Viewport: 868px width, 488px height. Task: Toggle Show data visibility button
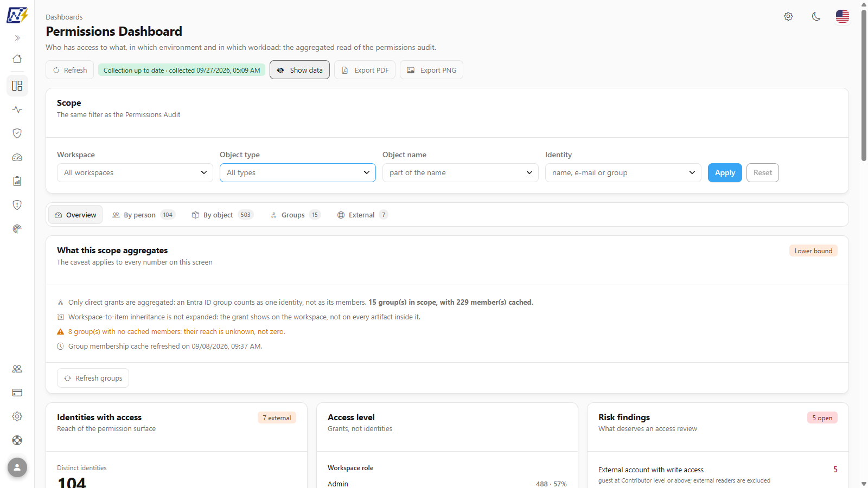click(299, 70)
